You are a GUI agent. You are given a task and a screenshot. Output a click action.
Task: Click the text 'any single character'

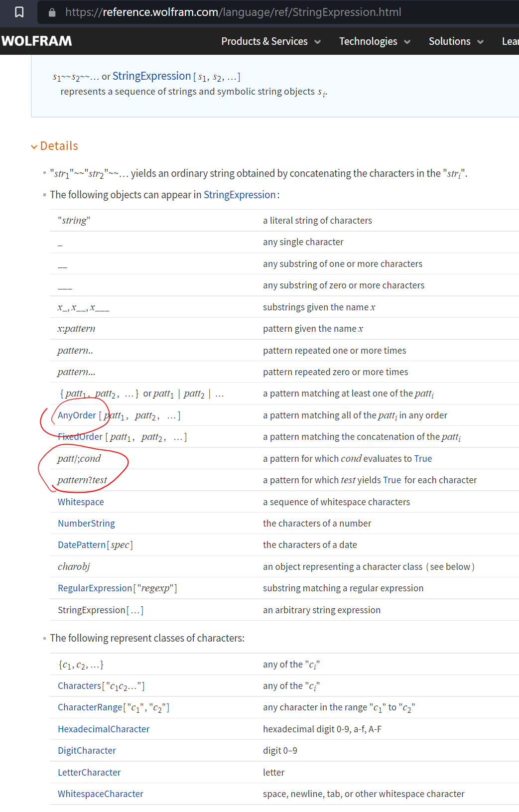pos(303,242)
